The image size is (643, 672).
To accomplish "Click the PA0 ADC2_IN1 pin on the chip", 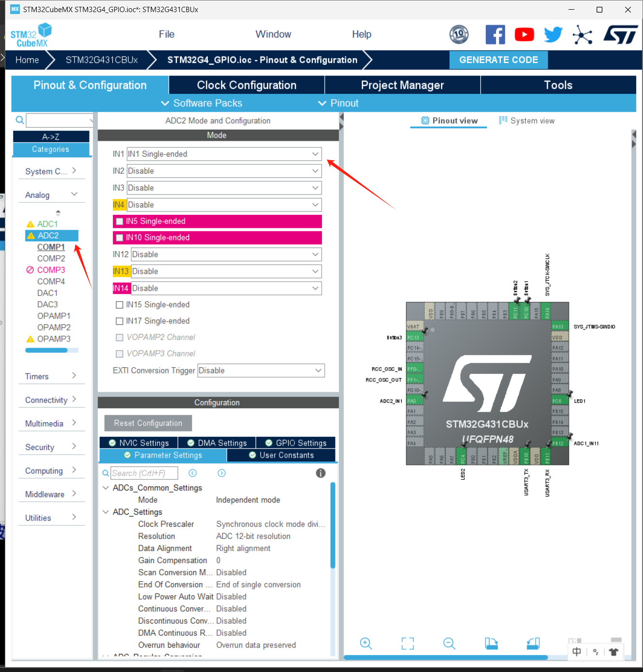I will [x=415, y=401].
